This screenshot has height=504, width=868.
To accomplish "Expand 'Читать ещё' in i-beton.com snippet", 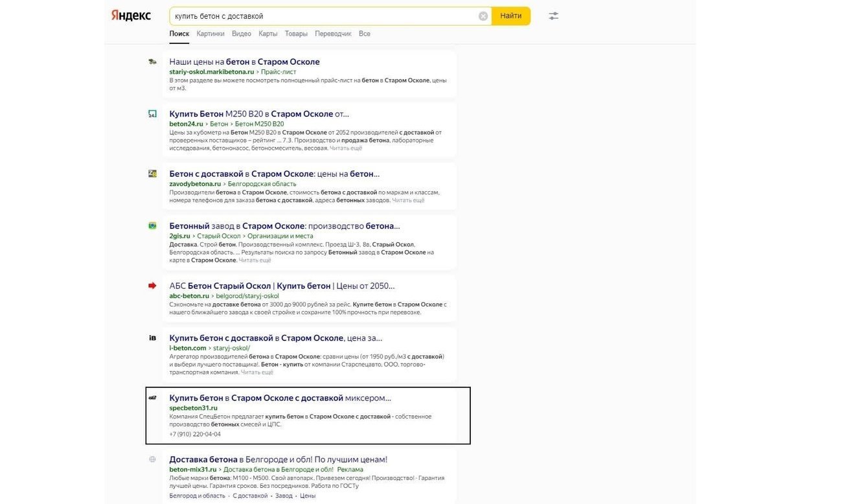I will (x=257, y=372).
